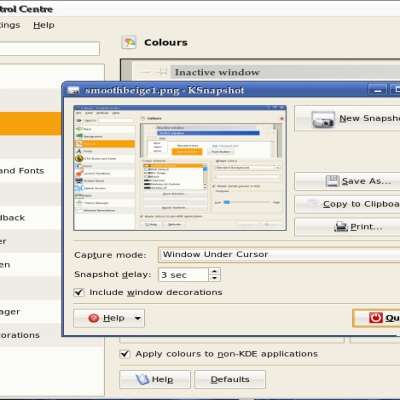400x400 pixels.
Task: Click the Defaults button in the Control Centre
Action: (230, 379)
